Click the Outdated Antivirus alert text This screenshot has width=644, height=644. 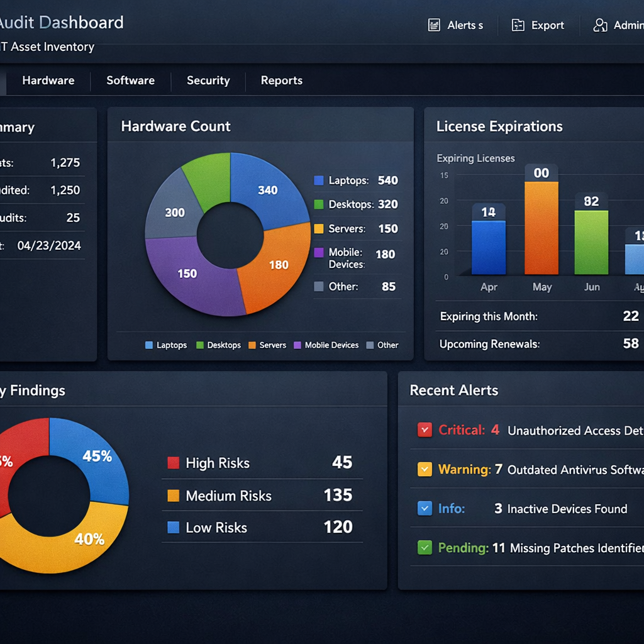coord(575,469)
